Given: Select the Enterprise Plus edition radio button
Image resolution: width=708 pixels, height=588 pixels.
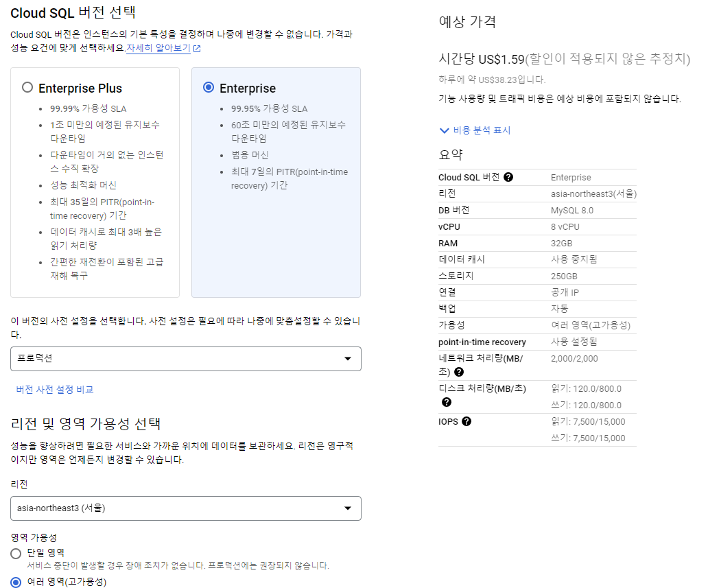Looking at the screenshot, I should click(27, 87).
